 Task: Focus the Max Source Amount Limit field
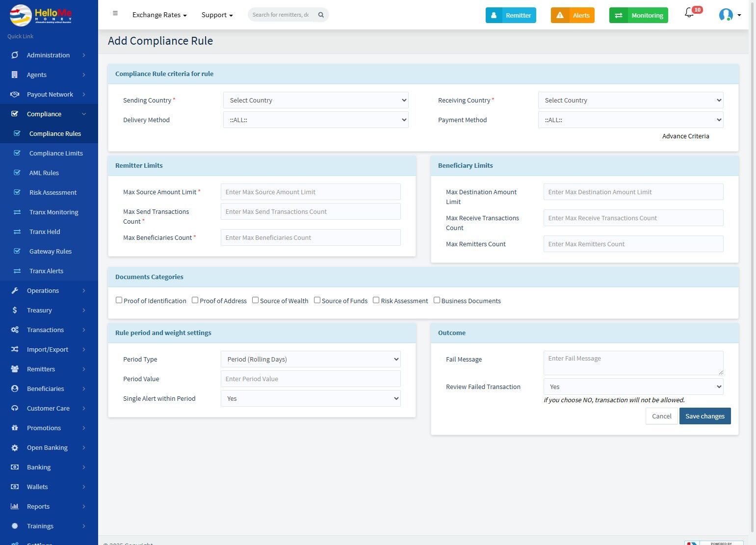click(311, 192)
